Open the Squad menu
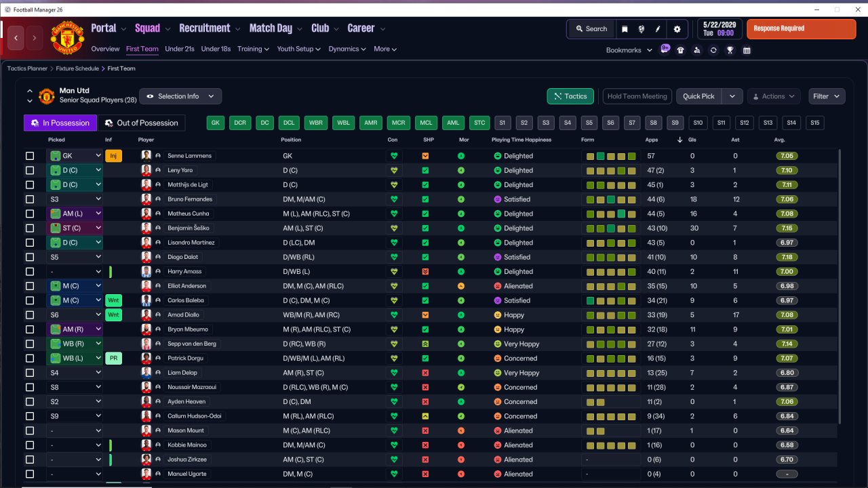Image resolution: width=868 pixels, height=488 pixels. coord(153,28)
